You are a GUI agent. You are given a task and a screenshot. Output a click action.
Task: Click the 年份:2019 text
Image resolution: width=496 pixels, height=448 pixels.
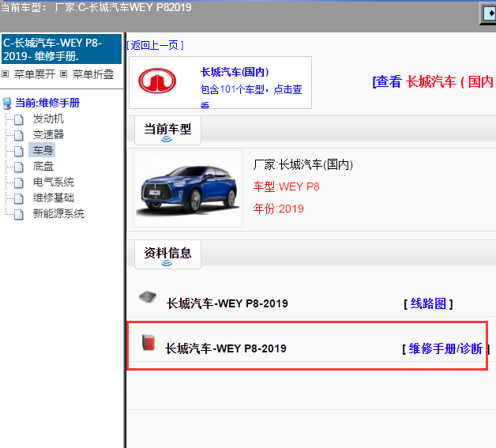point(278,209)
